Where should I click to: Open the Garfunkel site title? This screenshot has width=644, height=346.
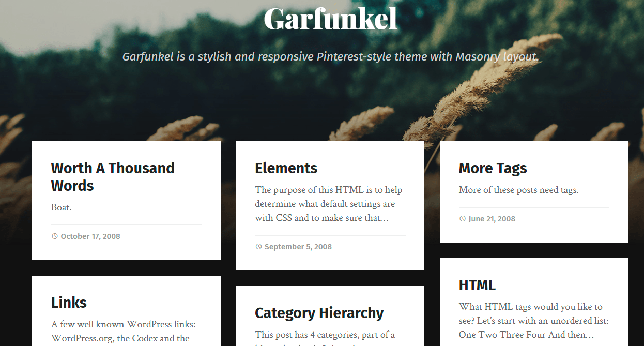click(x=330, y=19)
